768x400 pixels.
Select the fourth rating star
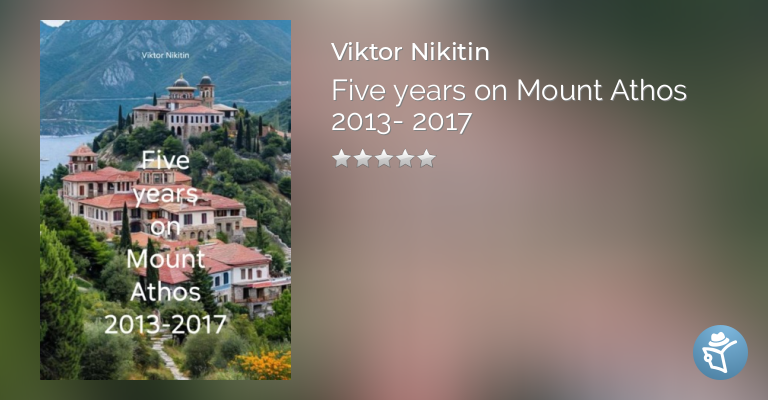point(405,158)
